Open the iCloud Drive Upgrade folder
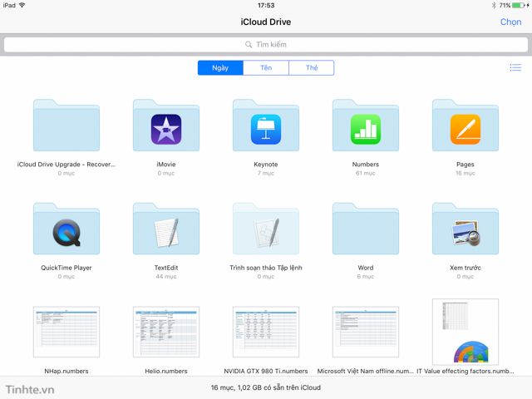This screenshot has width=532, height=399. (66, 126)
